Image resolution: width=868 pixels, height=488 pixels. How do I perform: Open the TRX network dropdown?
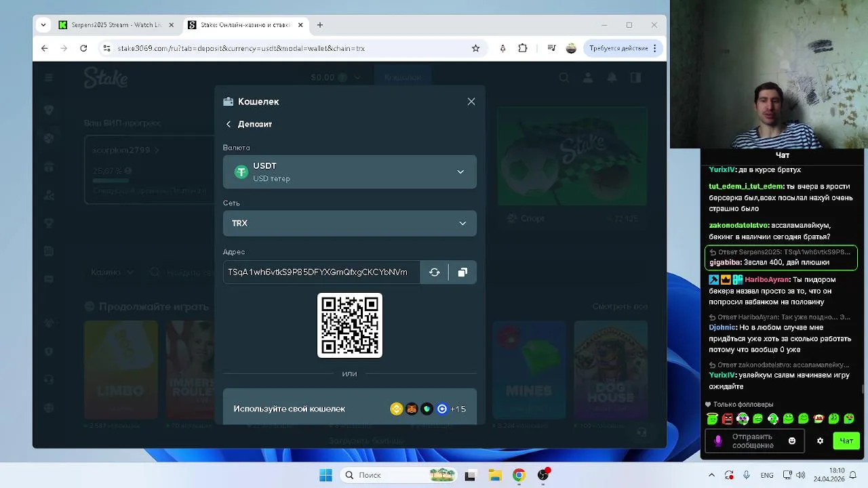350,223
